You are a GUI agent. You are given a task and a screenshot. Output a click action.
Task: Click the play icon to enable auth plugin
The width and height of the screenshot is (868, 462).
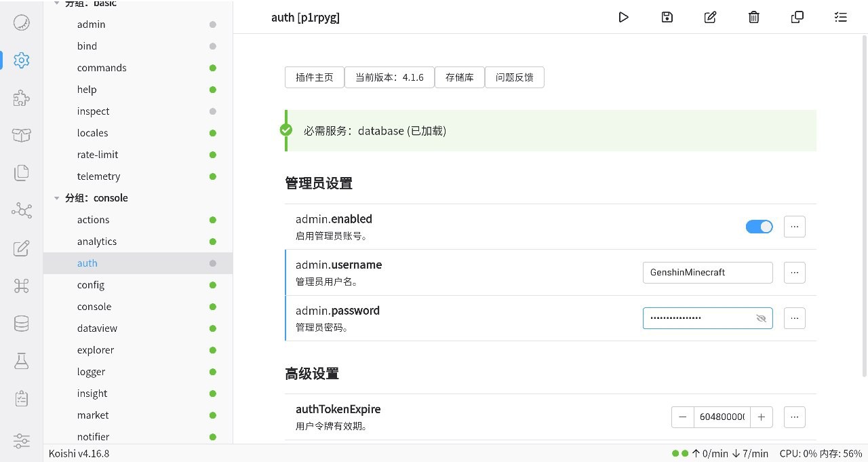coord(623,18)
